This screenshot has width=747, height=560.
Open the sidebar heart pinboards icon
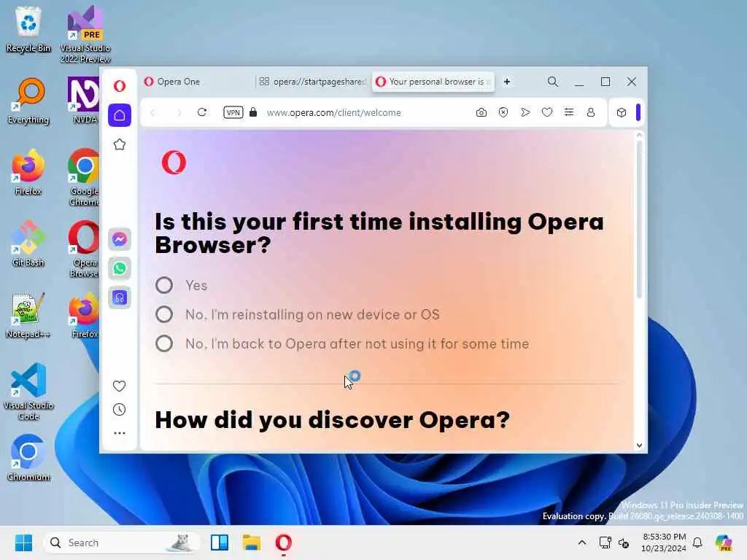tap(119, 386)
